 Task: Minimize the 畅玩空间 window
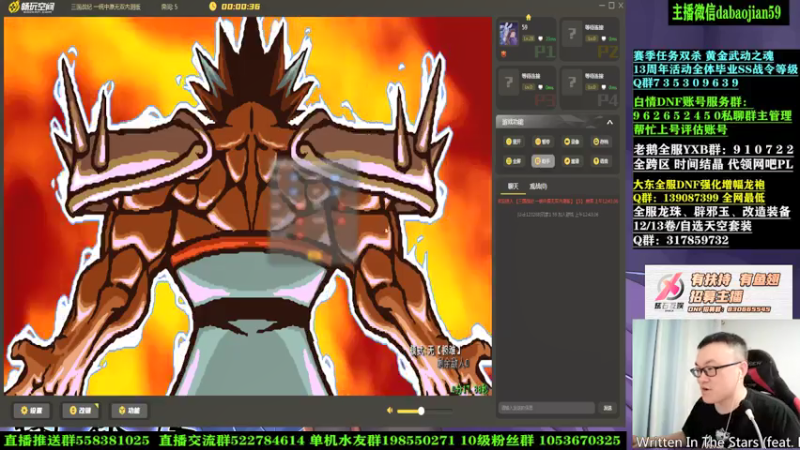tap(602, 6)
